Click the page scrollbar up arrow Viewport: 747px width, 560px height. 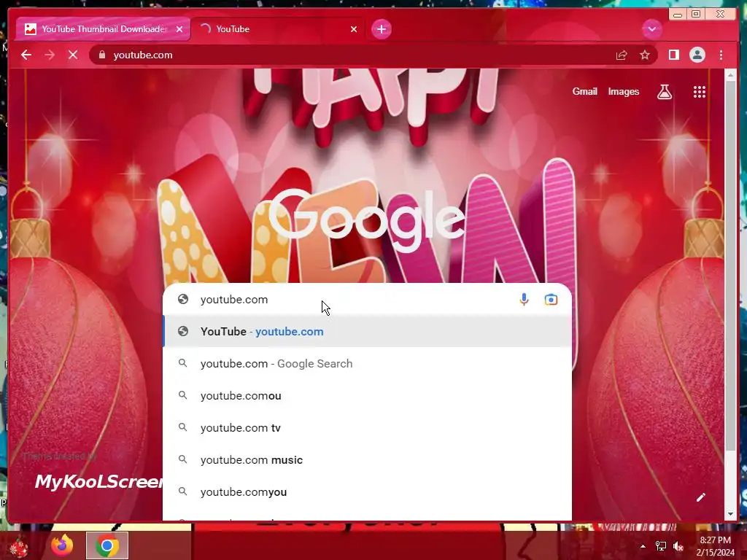(x=731, y=75)
